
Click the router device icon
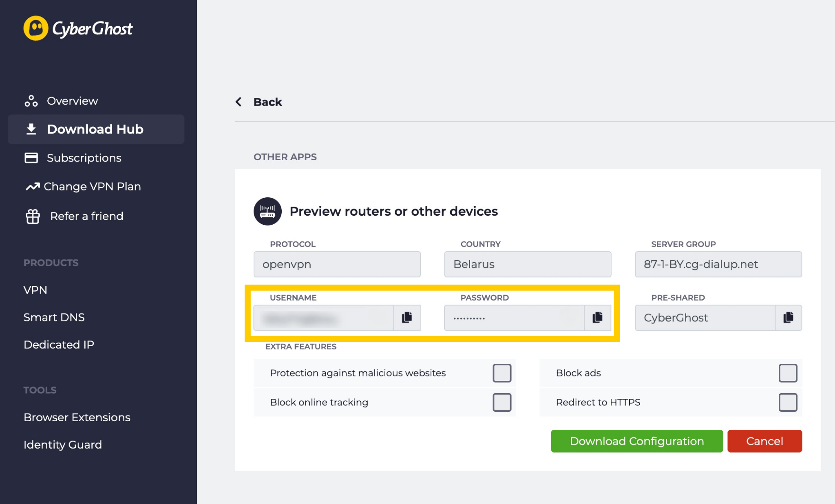click(x=267, y=211)
